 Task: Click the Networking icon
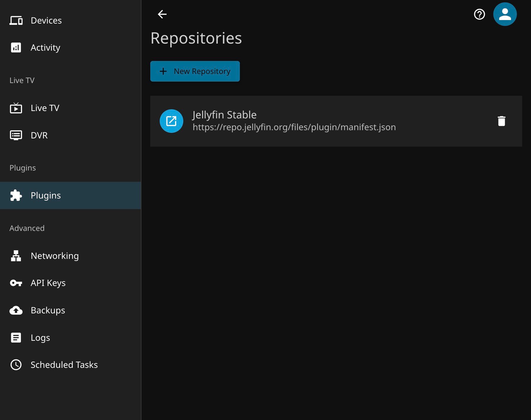[x=16, y=256]
